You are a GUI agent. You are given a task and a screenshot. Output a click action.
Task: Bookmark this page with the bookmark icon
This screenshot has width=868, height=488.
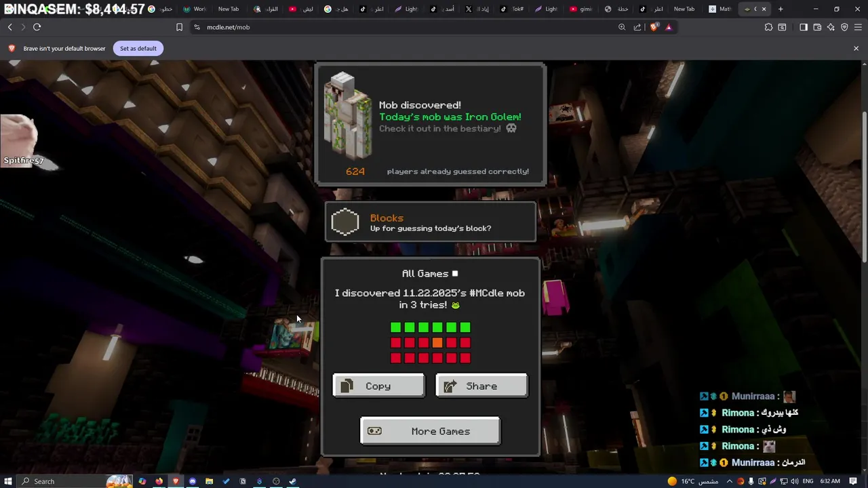pos(179,27)
